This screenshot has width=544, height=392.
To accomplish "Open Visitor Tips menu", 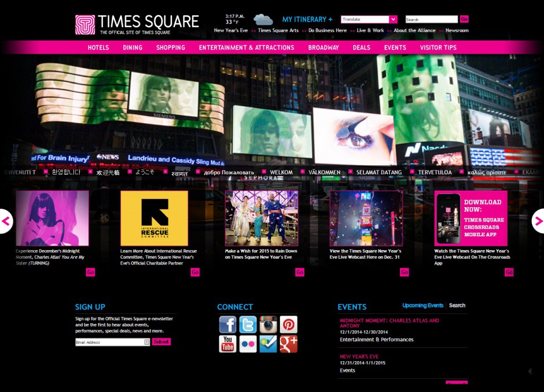I will (x=438, y=47).
